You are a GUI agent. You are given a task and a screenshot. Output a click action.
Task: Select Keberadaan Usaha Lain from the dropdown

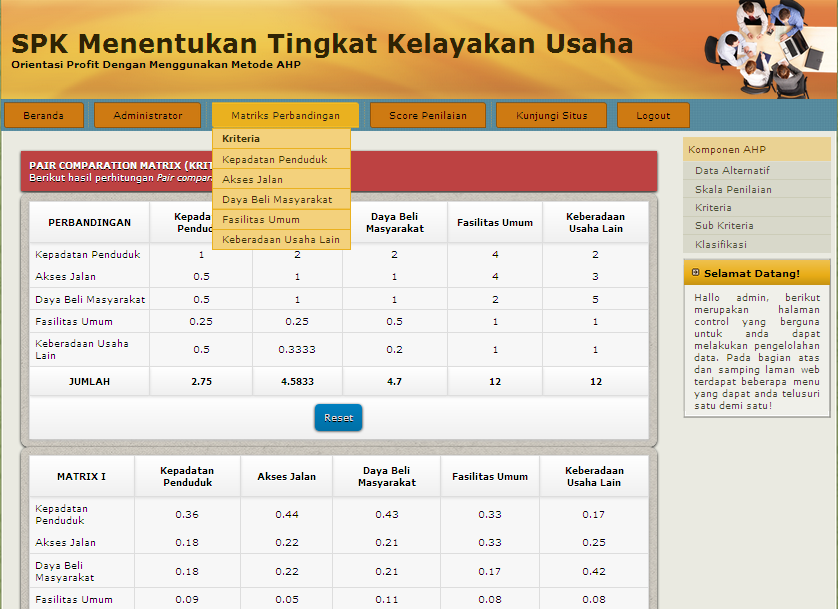[281, 238]
